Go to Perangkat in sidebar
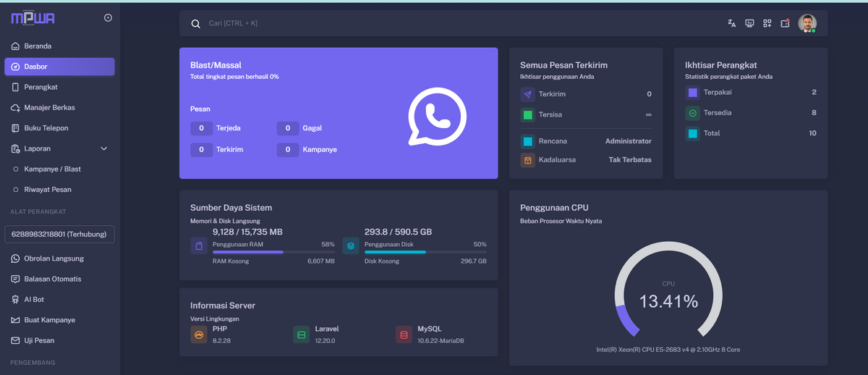Viewport: 868px width, 375px height. pyautogui.click(x=41, y=87)
